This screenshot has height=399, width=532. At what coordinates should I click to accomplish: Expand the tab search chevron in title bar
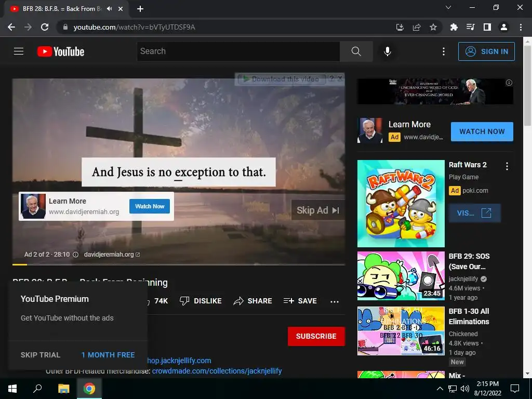click(x=448, y=7)
